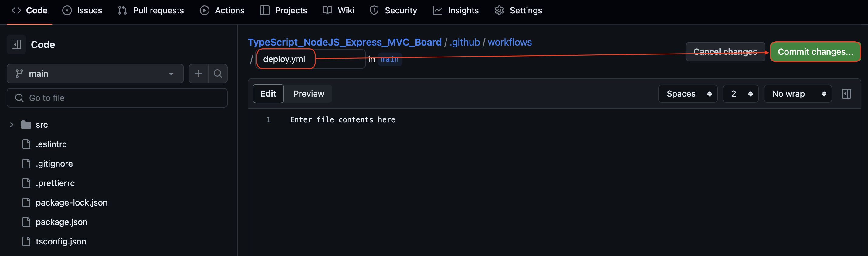The image size is (868, 256).
Task: Switch to the Preview tab
Action: tap(309, 94)
